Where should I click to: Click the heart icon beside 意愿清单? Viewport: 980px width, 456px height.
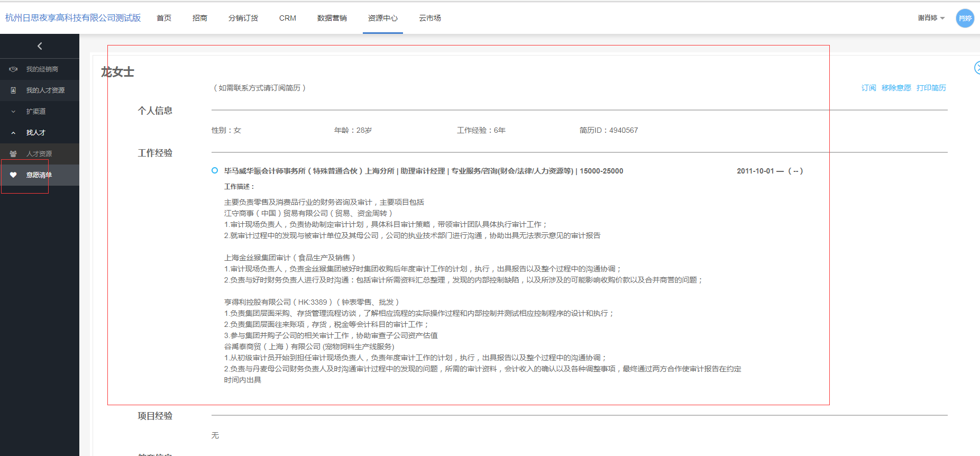pyautogui.click(x=13, y=175)
